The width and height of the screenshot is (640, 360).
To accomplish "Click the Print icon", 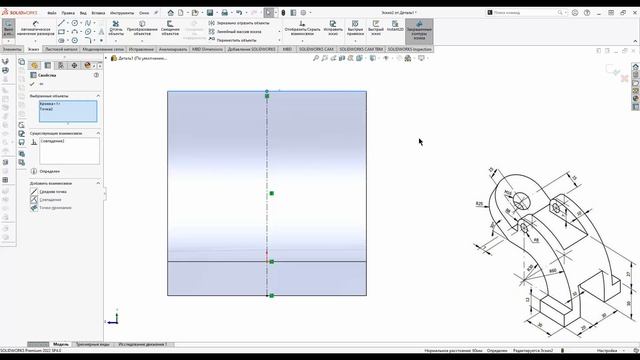I will 224,13.
